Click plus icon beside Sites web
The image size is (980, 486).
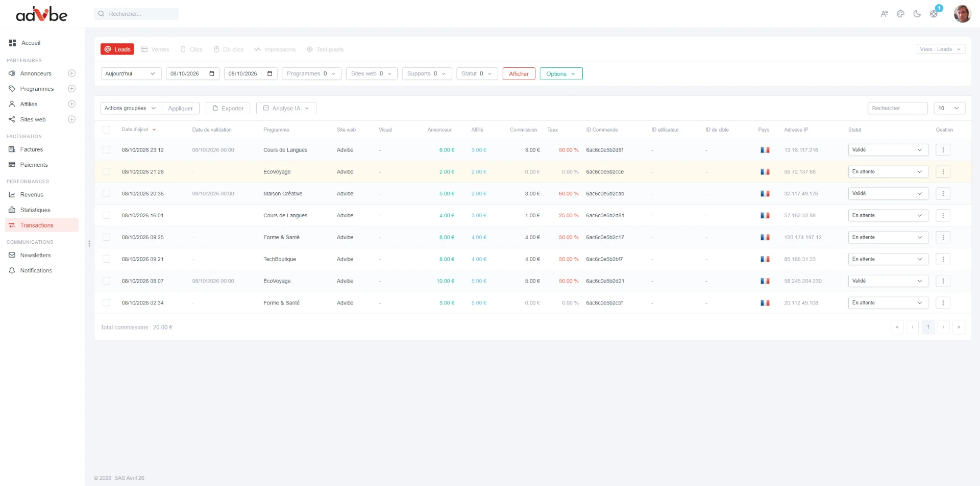click(x=72, y=119)
